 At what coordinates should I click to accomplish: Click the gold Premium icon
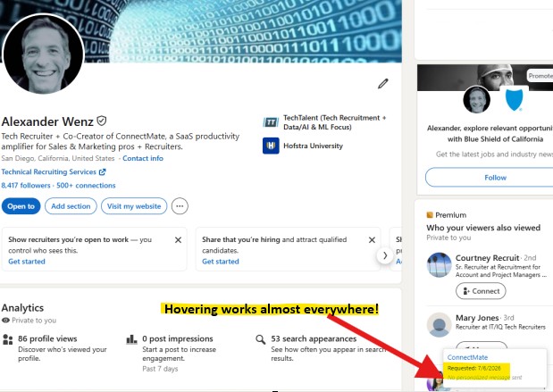coord(430,215)
